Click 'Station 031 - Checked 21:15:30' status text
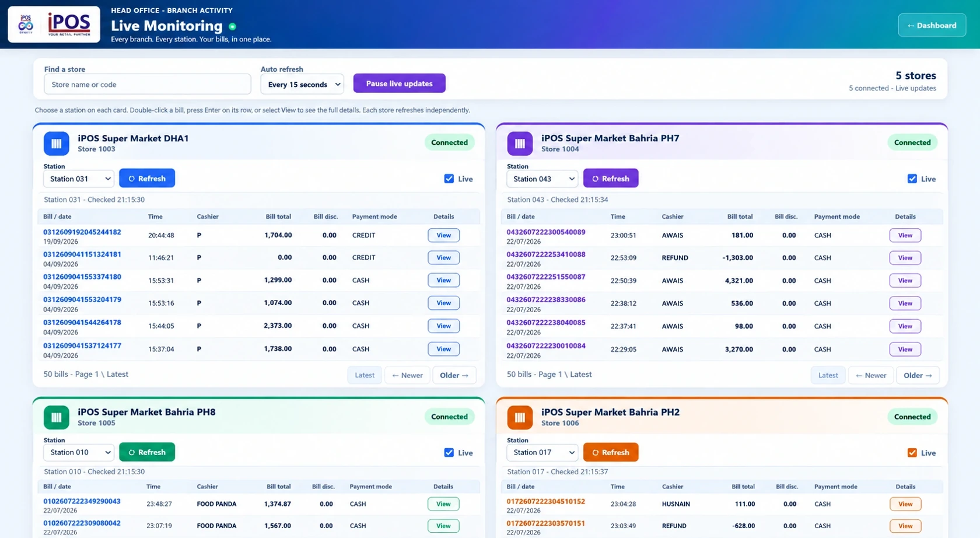Image resolution: width=980 pixels, height=538 pixels. tap(94, 200)
